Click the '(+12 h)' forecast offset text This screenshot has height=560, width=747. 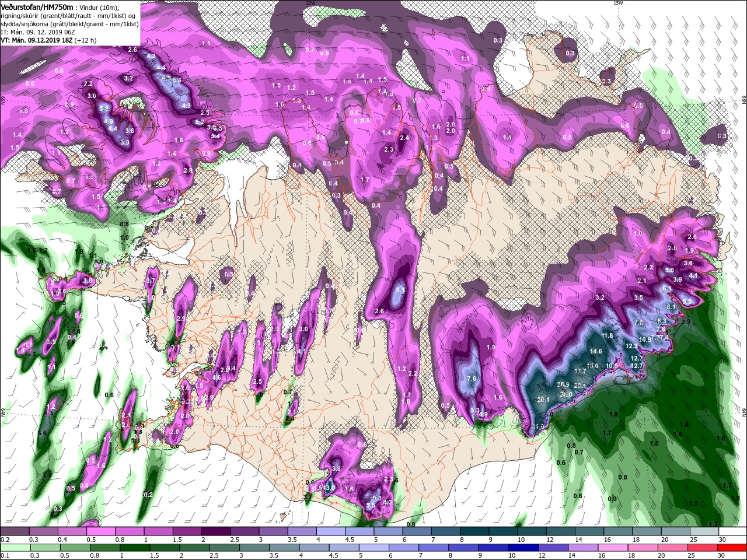click(85, 40)
